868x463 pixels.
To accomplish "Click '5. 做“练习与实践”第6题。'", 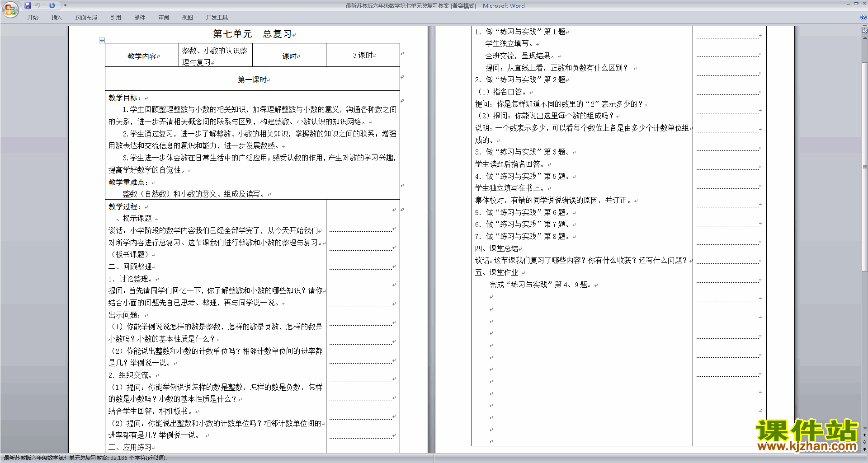I will click(524, 212).
